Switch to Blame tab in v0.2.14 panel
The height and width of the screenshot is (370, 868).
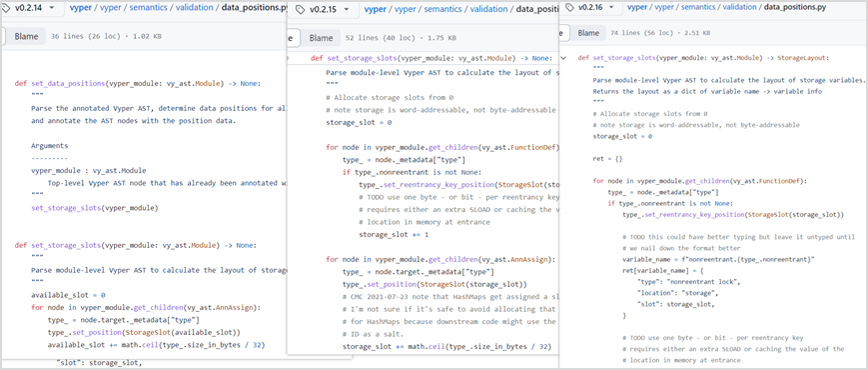(26, 37)
